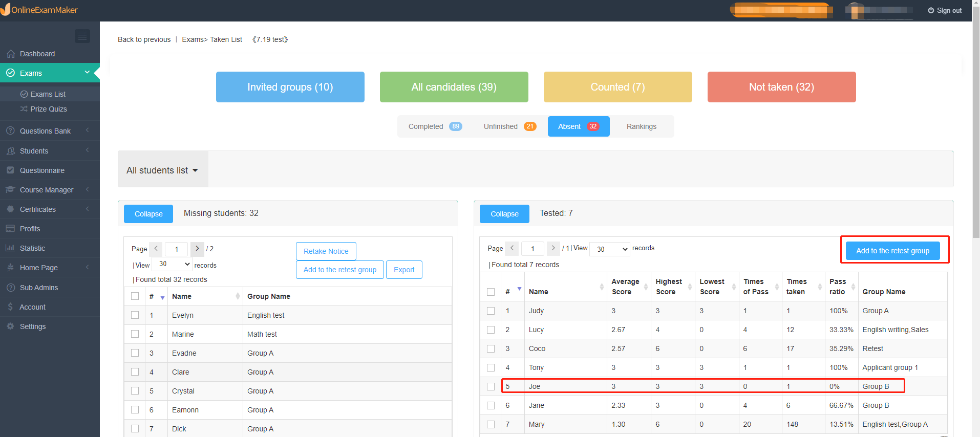Image resolution: width=980 pixels, height=437 pixels.
Task: Click the Course Manager graduation icon
Action: tap(10, 190)
